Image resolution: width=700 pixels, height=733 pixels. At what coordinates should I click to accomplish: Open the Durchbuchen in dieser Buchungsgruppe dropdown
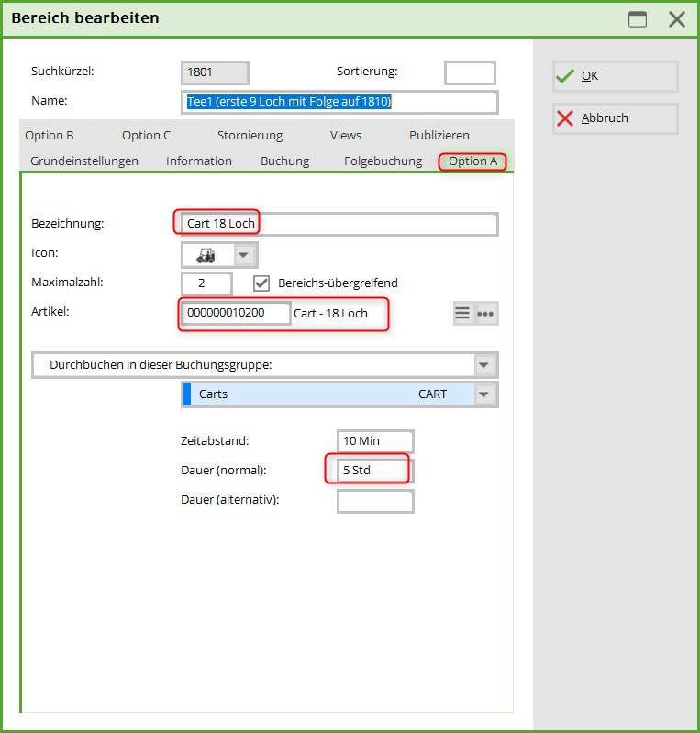[x=484, y=365]
